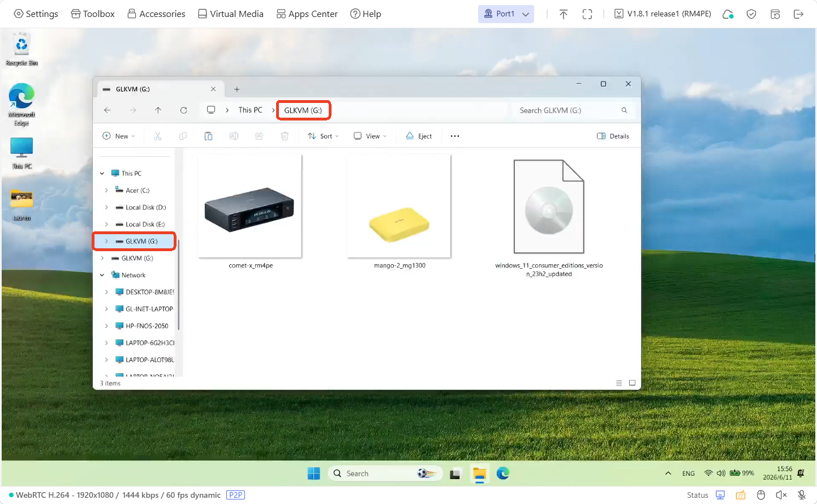Open the View dropdown
Screen dimensions: 817x504
[x=370, y=136]
